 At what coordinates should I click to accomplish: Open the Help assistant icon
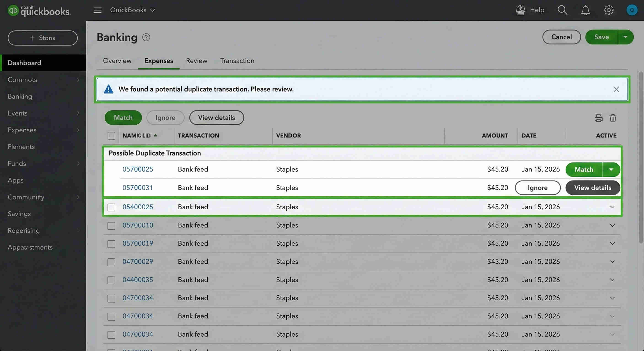pos(520,10)
